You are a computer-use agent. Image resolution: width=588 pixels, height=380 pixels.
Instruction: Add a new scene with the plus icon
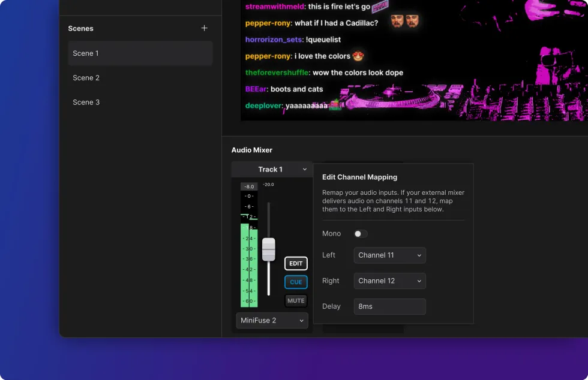204,28
